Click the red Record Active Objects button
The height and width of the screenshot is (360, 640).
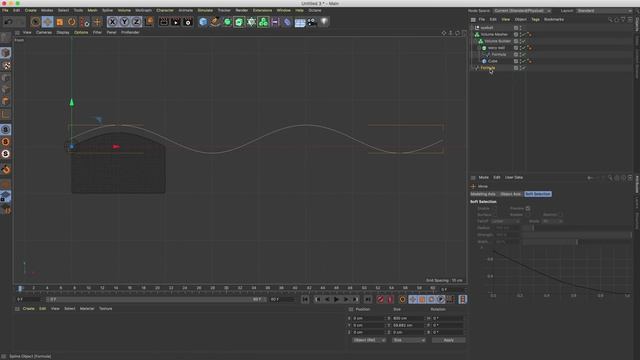click(x=380, y=299)
